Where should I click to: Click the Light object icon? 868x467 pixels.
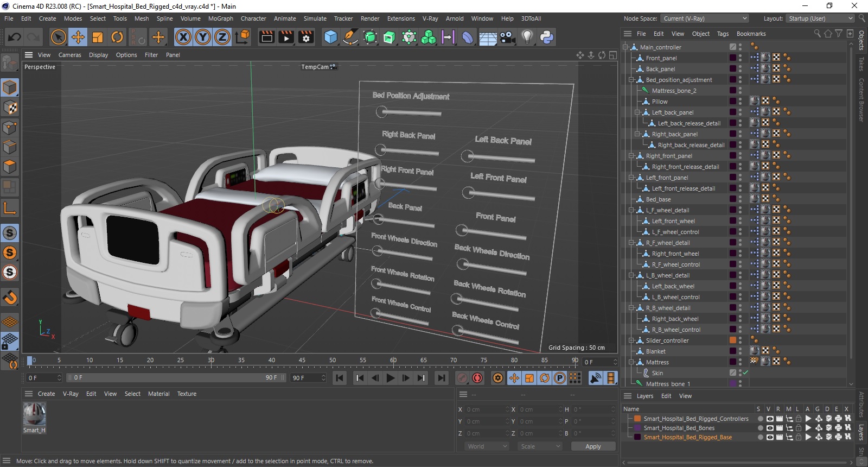click(527, 37)
